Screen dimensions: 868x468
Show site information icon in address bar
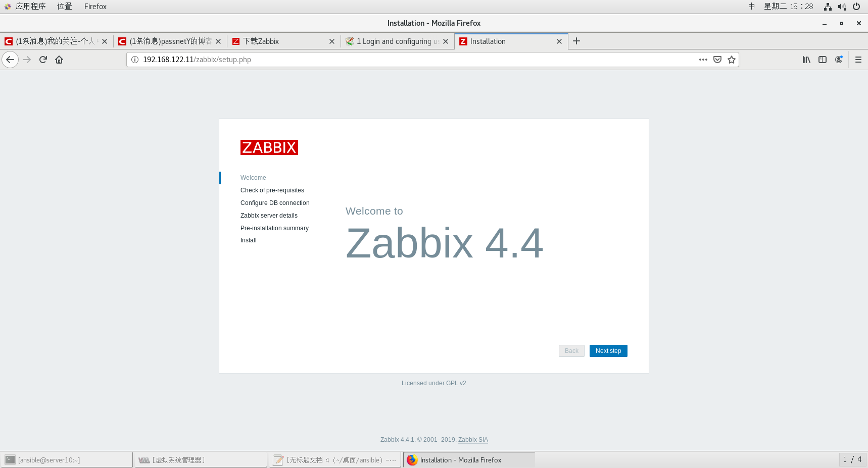[x=135, y=60]
